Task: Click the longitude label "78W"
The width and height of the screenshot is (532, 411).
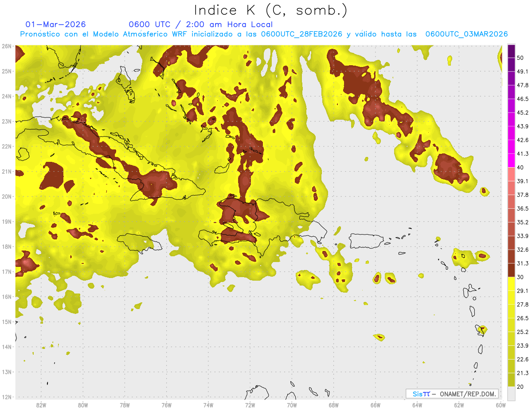Action: [x=125, y=405]
